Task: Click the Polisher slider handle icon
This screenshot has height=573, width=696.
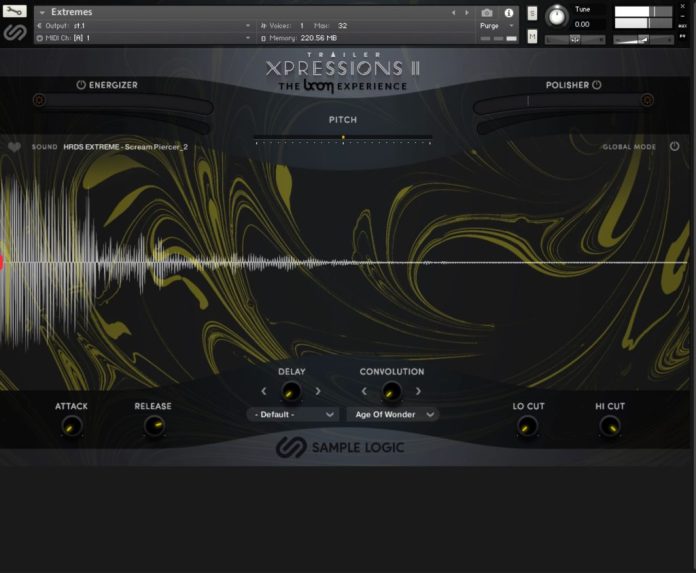Action: click(x=647, y=100)
